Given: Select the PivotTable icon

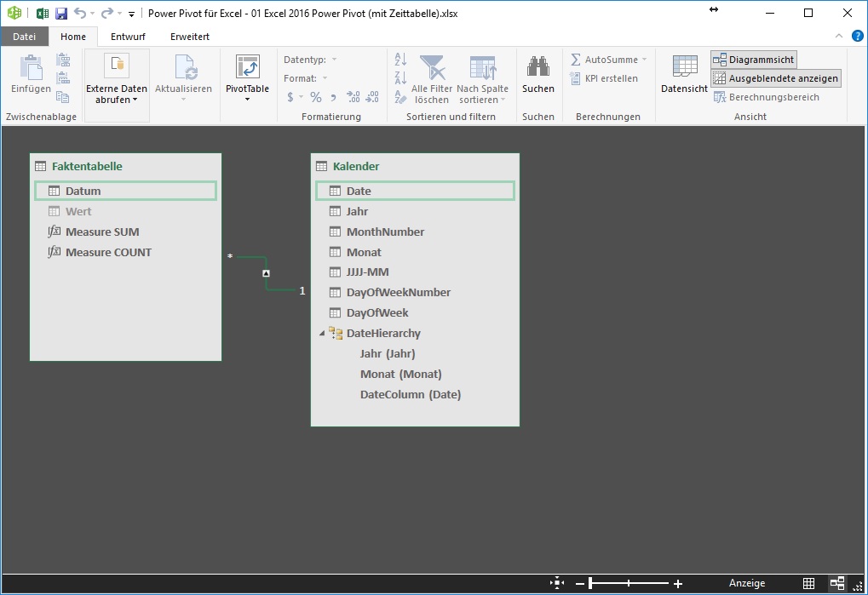Looking at the screenshot, I should point(247,75).
